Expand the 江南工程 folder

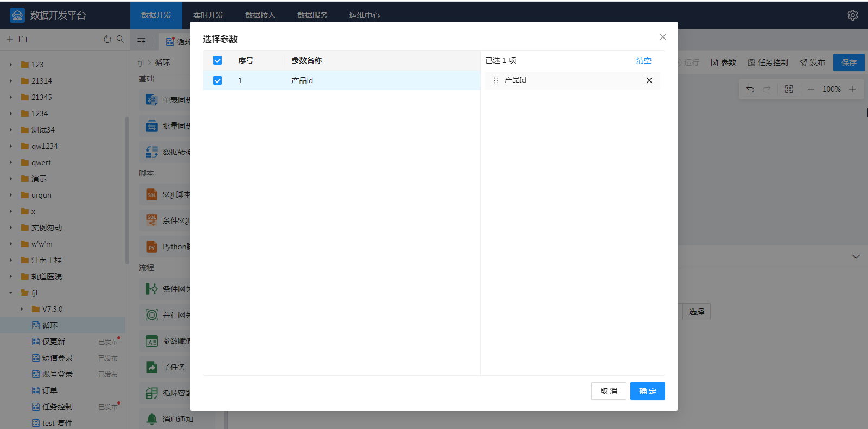11,260
